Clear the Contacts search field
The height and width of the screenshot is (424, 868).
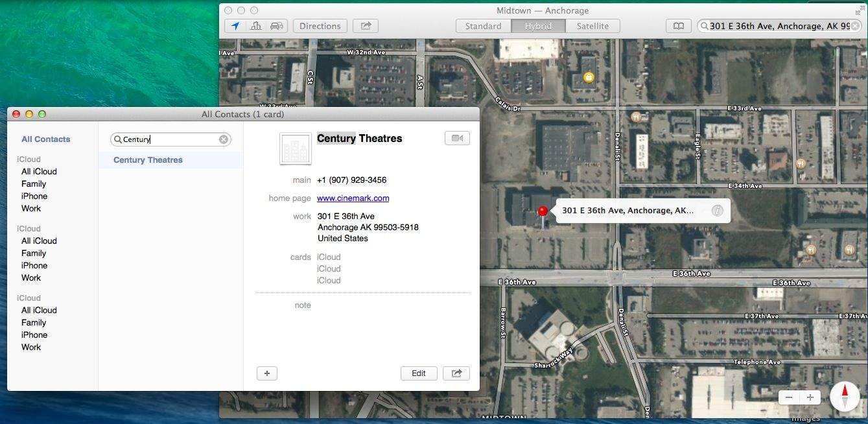pos(224,139)
